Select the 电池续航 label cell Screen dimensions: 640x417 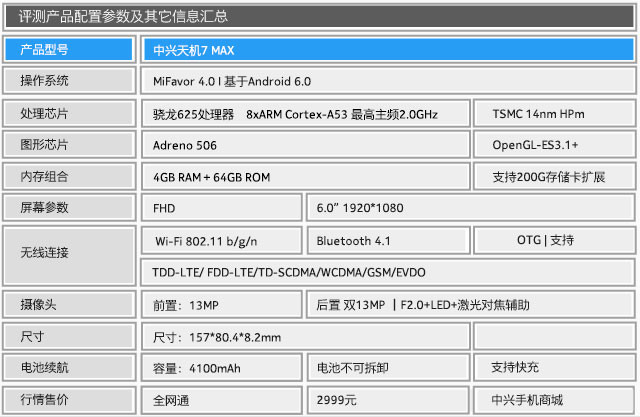pyautogui.click(x=69, y=367)
